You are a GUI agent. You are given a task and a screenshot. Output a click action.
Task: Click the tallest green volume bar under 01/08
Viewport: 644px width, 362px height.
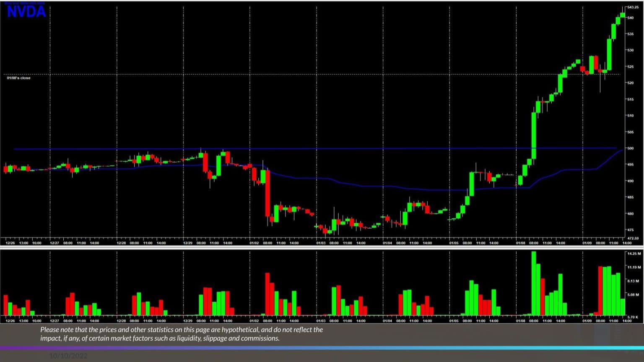click(535, 283)
